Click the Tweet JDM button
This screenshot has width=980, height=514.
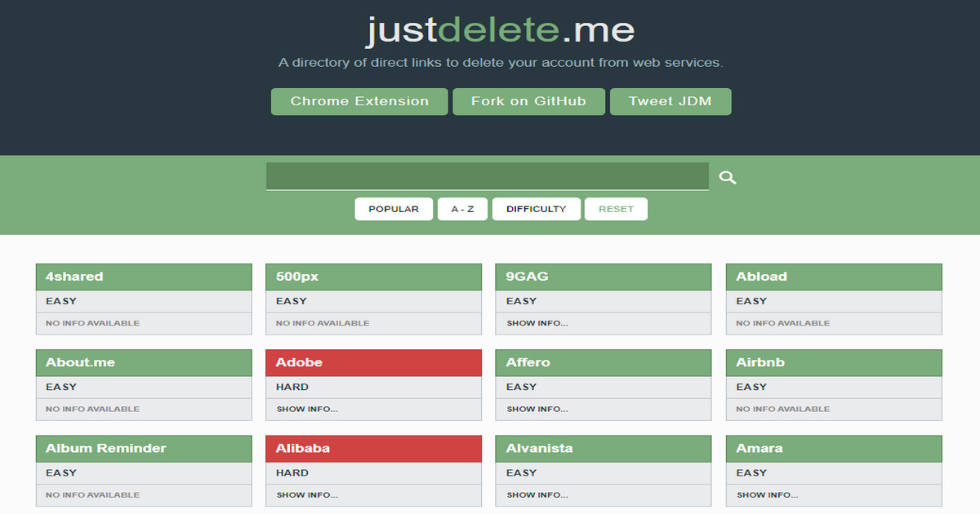(670, 101)
